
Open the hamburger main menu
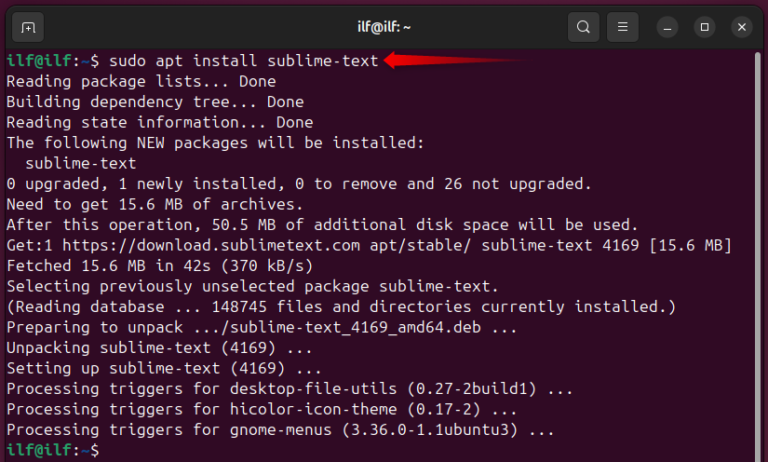[x=623, y=27]
